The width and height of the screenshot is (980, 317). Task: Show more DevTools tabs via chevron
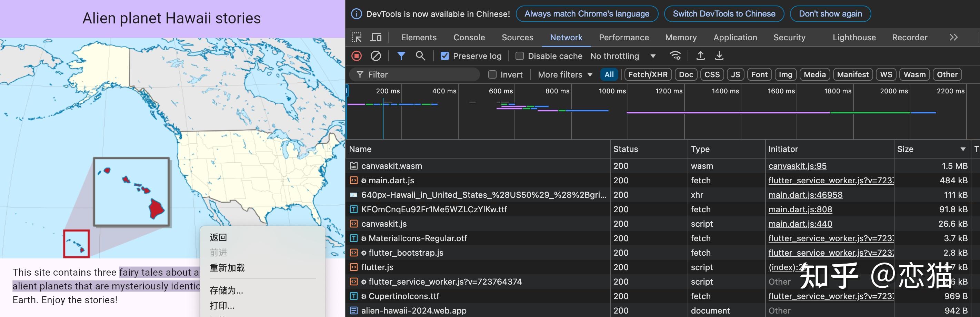point(953,37)
